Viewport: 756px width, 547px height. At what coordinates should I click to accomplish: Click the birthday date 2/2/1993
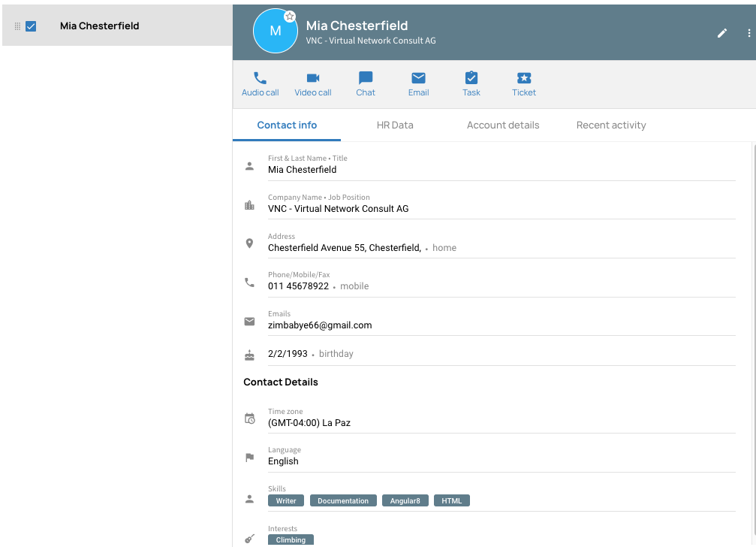pyautogui.click(x=288, y=354)
